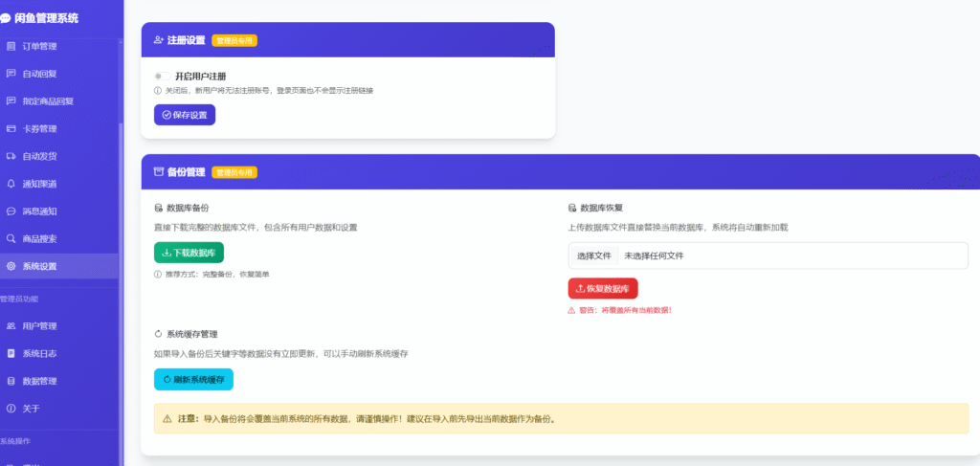This screenshot has height=466, width=980.
Task: Select 自动发货 in the sidebar
Action: click(58, 156)
